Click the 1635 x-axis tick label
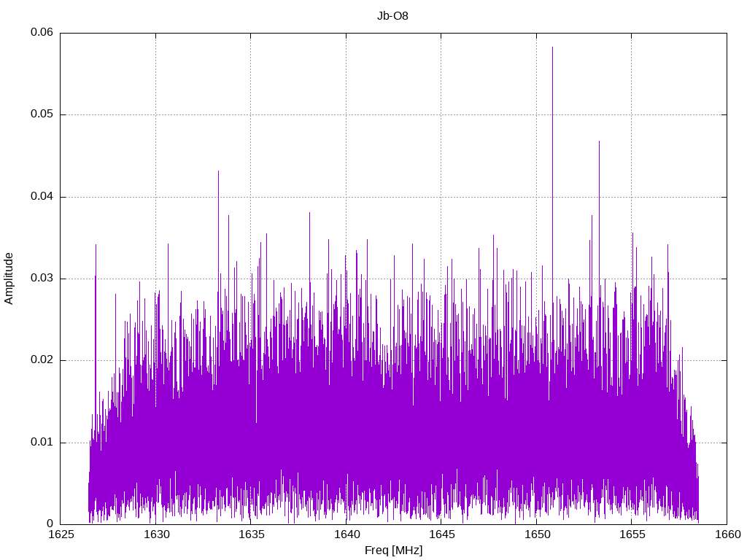747x560 pixels. 252,534
